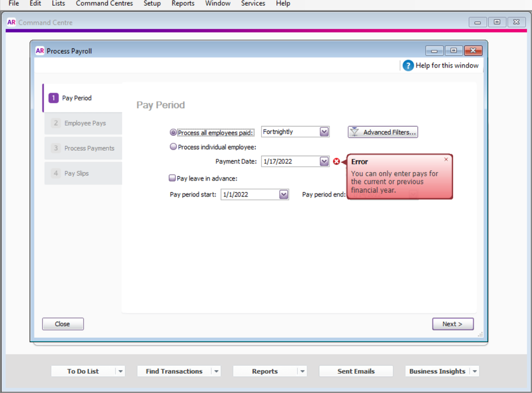The height and width of the screenshot is (393, 532).
Task: Click the AR logo in Command Centre title bar
Action: [x=12, y=22]
